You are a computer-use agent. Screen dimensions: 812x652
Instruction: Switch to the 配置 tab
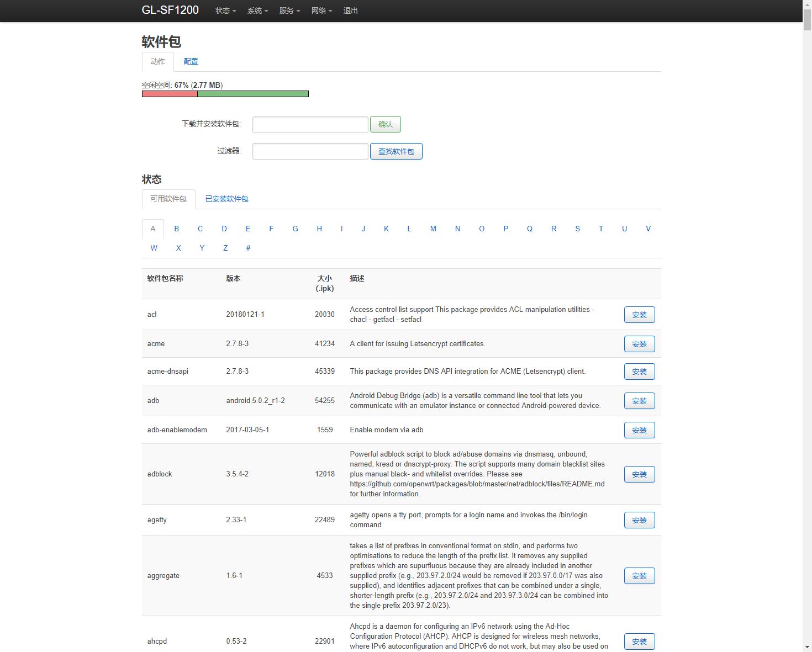(x=191, y=61)
